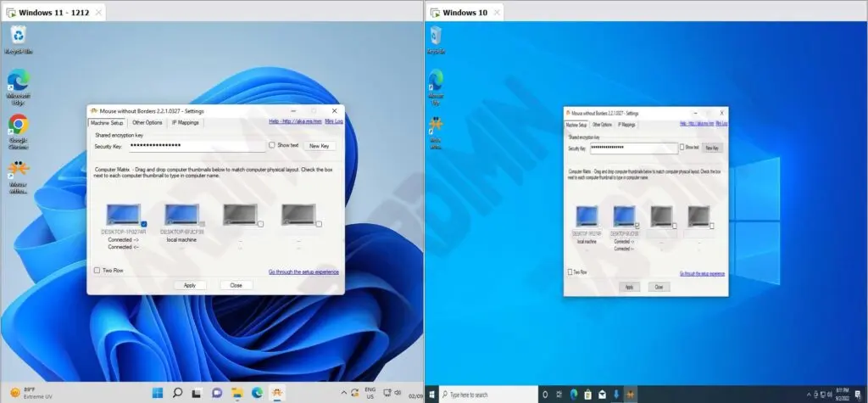
Task: Open Cortana on the Windows 10 taskbar
Action: (x=545, y=395)
